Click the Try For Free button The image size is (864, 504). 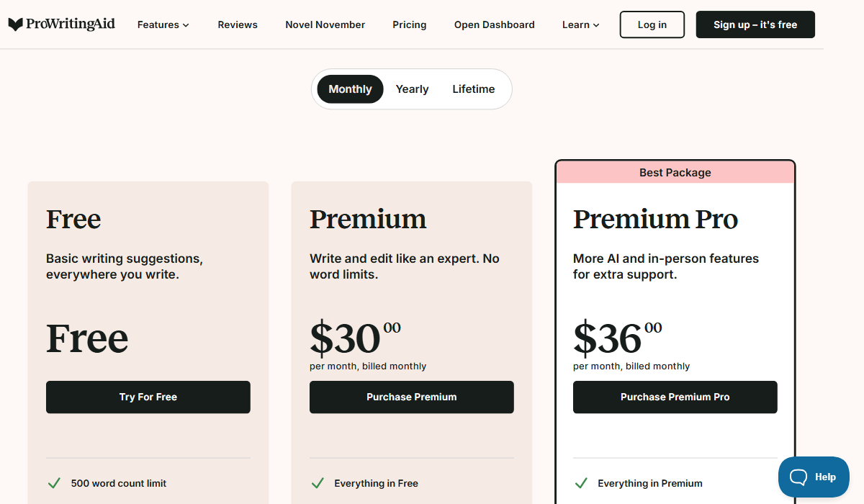(x=148, y=397)
